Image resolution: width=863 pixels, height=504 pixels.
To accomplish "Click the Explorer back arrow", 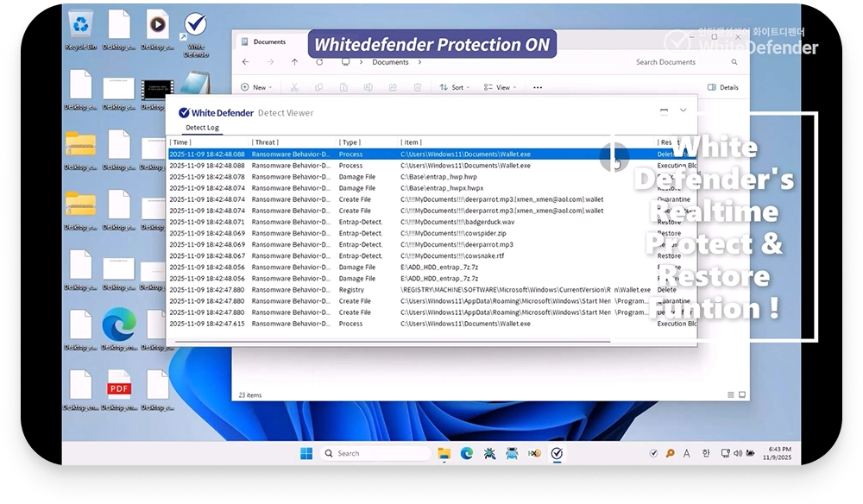I will (x=246, y=62).
